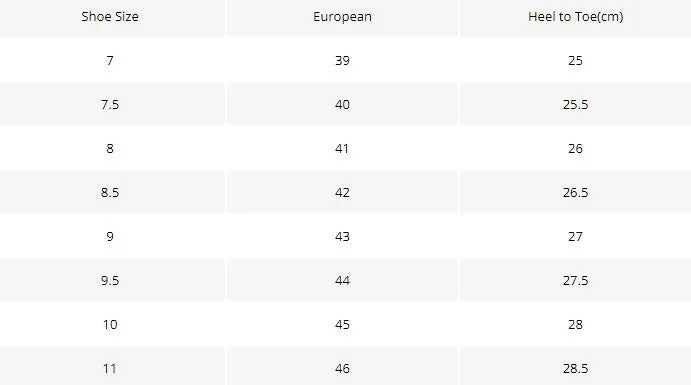Click the 25.5 heel to toe value
The width and height of the screenshot is (691, 385).
576,104
